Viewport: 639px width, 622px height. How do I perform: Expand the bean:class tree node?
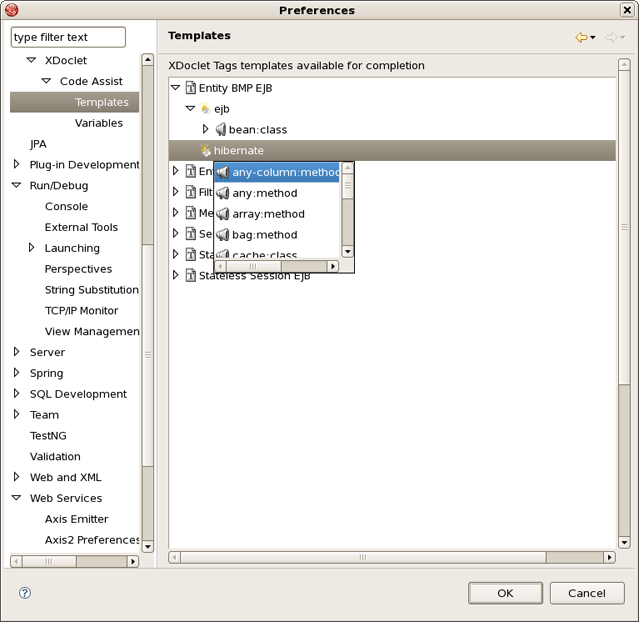pyautogui.click(x=206, y=130)
